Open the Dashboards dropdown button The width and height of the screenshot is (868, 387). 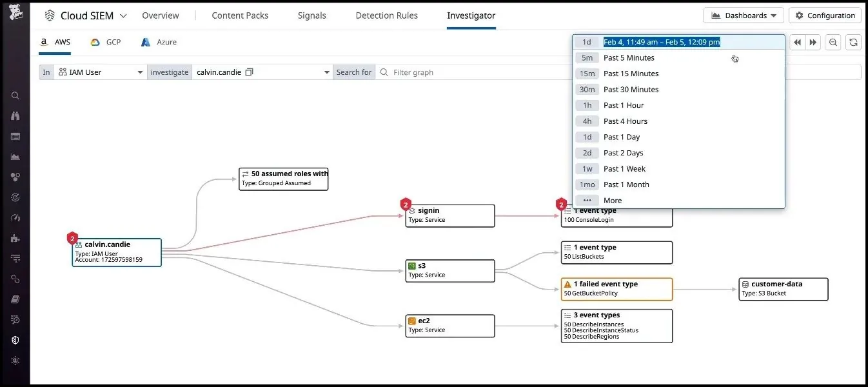click(744, 15)
